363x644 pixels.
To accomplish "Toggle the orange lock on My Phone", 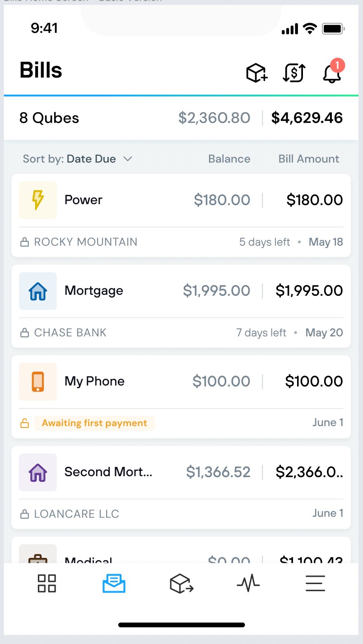I will (25, 423).
